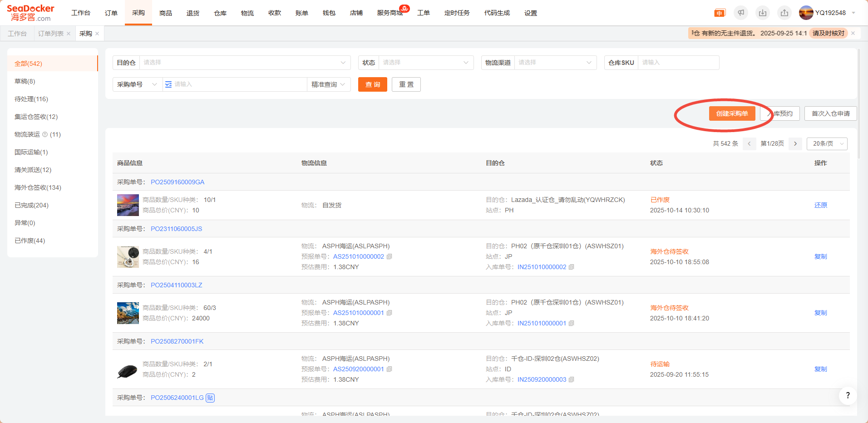Copy inbound number IN251010000001
The height and width of the screenshot is (423, 868).
coord(572,323)
